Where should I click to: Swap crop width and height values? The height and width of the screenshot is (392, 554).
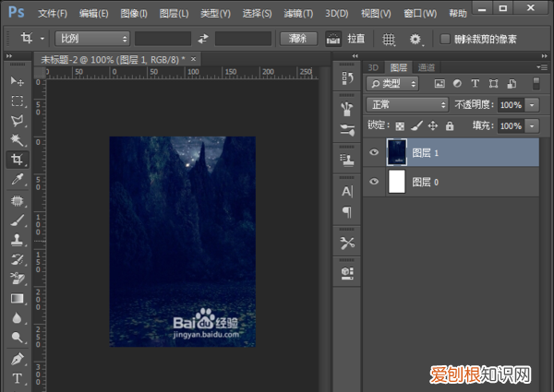pyautogui.click(x=203, y=39)
